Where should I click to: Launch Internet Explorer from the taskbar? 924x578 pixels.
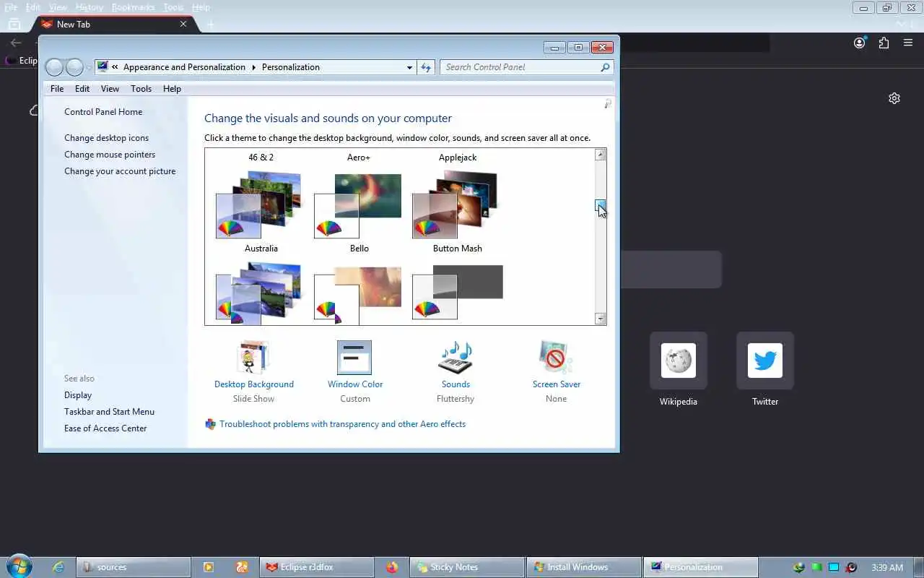coord(58,567)
